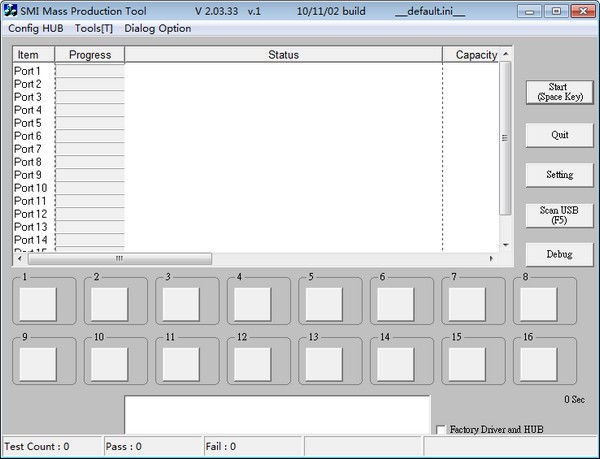This screenshot has width=600, height=459.
Task: Click port slot box 6
Action: [x=396, y=304]
